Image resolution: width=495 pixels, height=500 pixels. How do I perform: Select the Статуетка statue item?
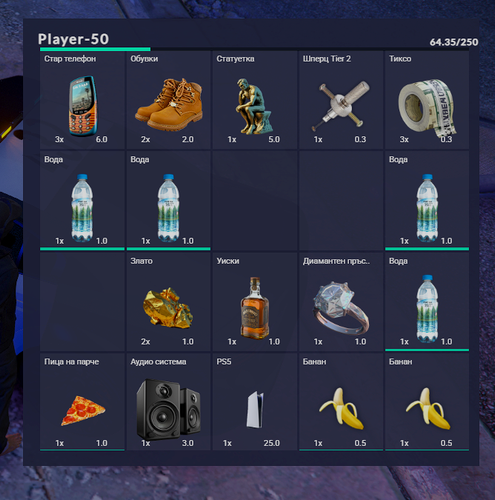(255, 100)
